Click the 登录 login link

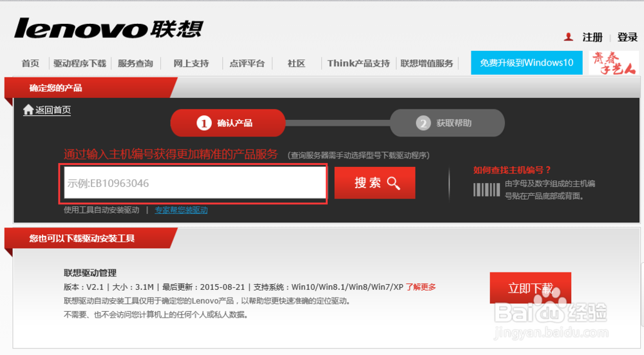coord(627,37)
